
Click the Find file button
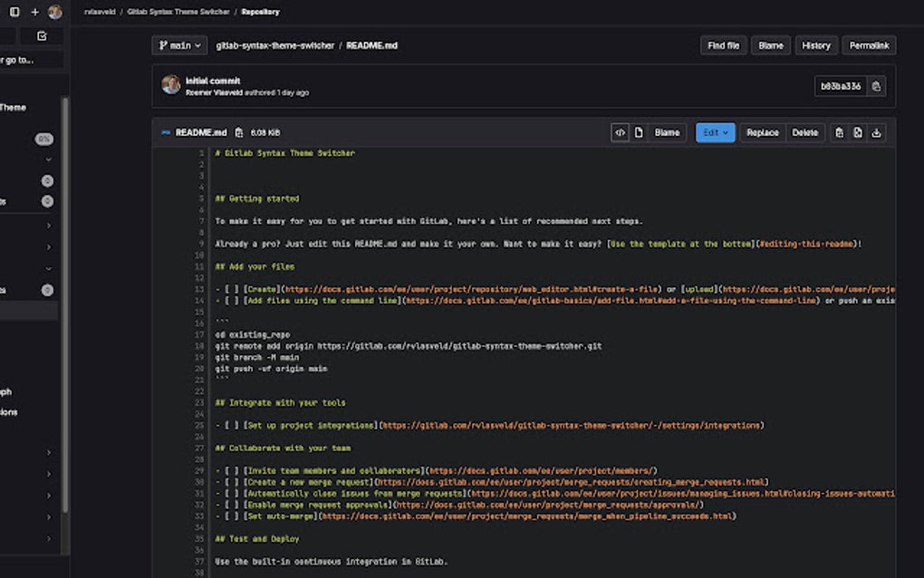(x=723, y=45)
